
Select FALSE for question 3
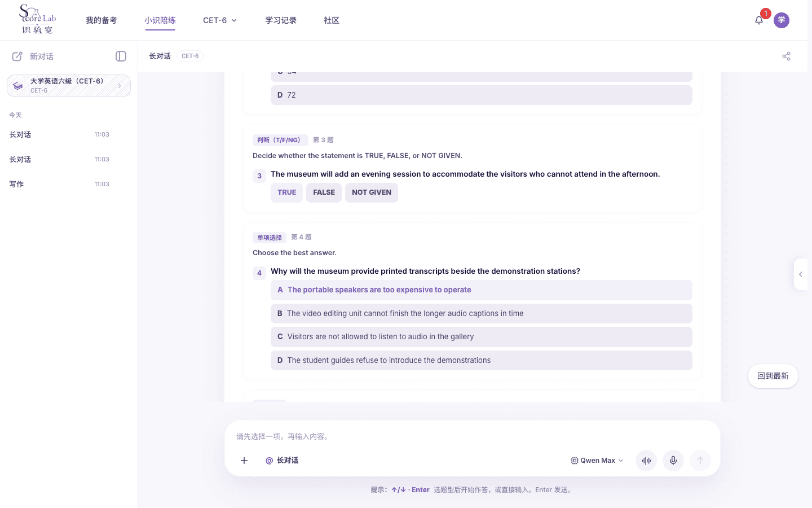tap(324, 192)
